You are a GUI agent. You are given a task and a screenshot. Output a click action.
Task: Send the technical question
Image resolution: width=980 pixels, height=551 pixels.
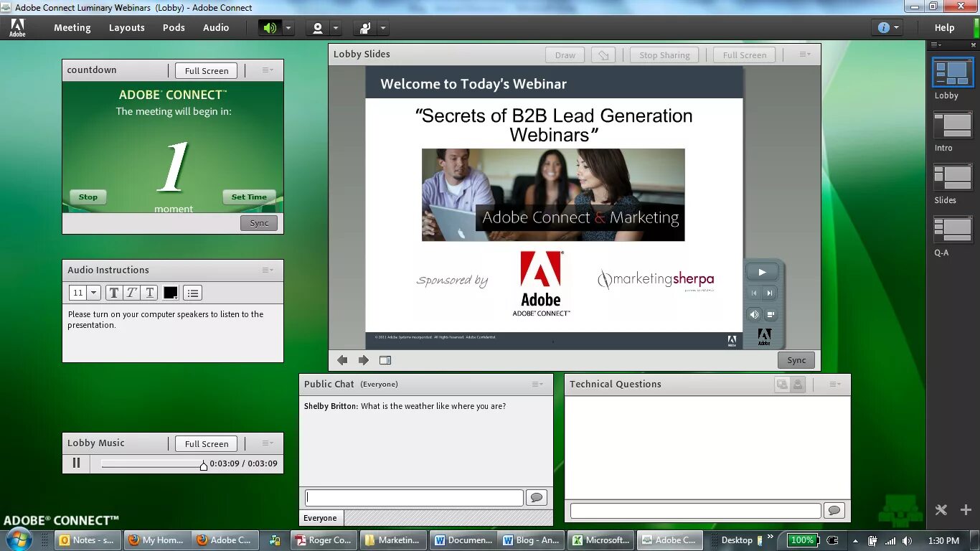834,511
